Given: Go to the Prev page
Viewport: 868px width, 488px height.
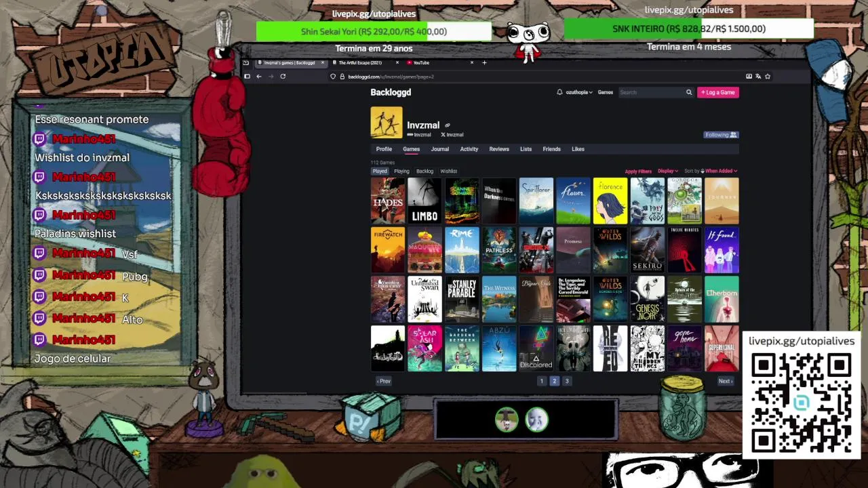Looking at the screenshot, I should (x=384, y=381).
